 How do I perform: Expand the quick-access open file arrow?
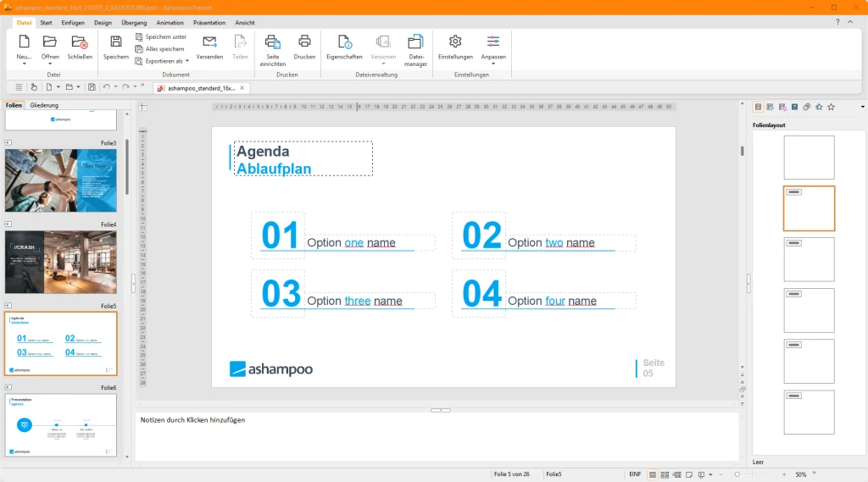(x=78, y=87)
